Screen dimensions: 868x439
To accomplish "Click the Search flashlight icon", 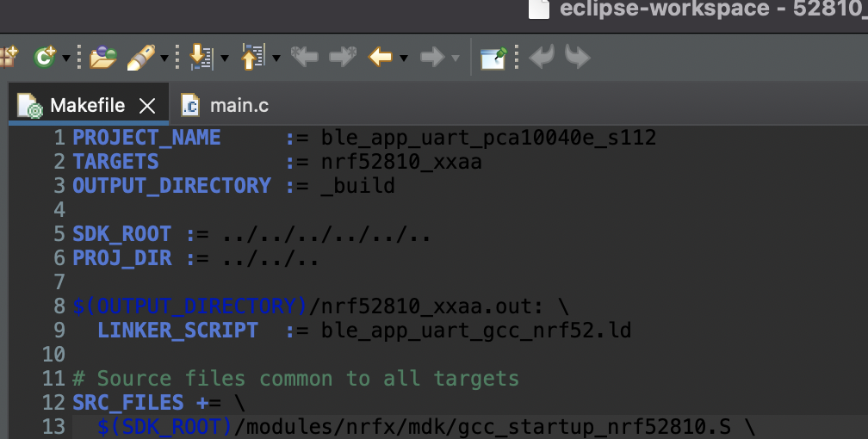I will click(x=140, y=57).
